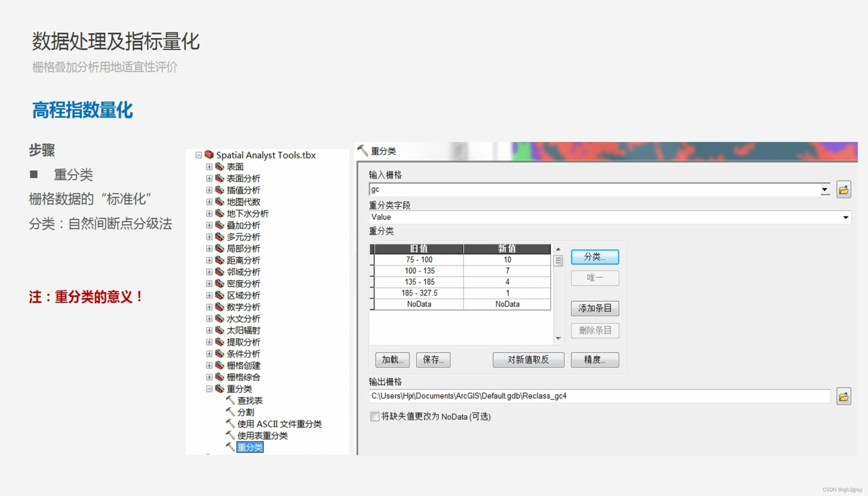Click the output raster browse folder icon
868x496 pixels.
(x=843, y=396)
